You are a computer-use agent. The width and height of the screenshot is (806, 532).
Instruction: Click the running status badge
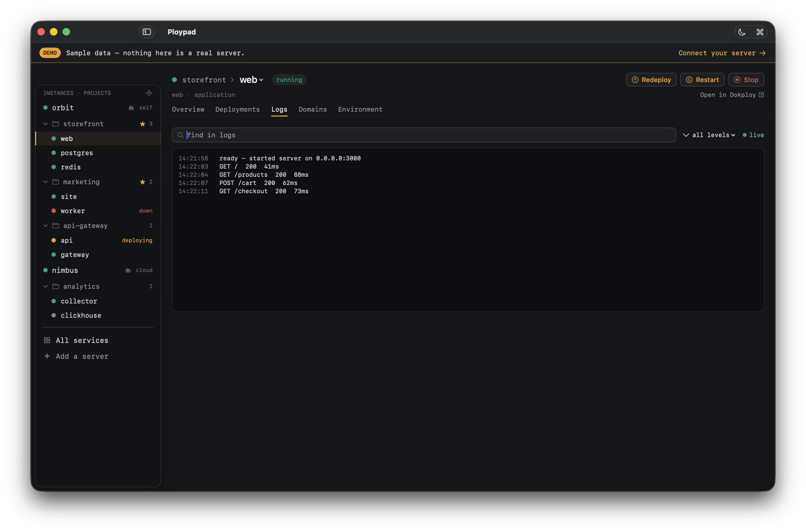point(289,80)
